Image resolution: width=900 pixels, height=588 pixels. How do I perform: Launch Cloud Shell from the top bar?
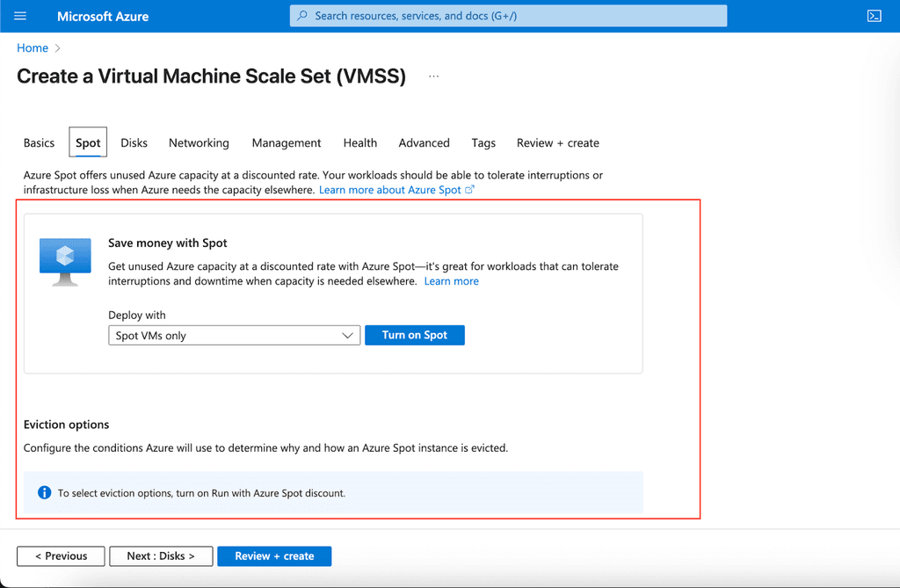(x=873, y=15)
